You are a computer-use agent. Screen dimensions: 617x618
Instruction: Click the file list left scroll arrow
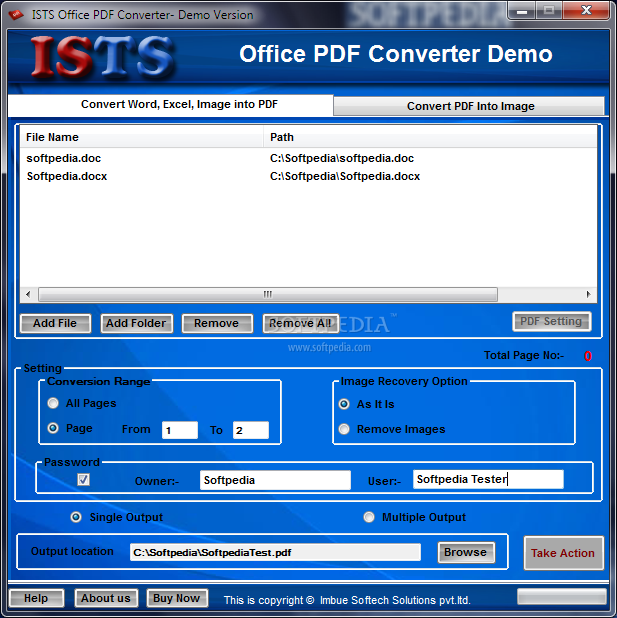28,294
